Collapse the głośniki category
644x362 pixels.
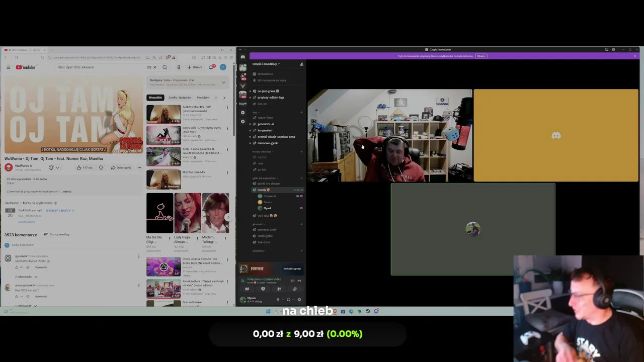(x=258, y=224)
